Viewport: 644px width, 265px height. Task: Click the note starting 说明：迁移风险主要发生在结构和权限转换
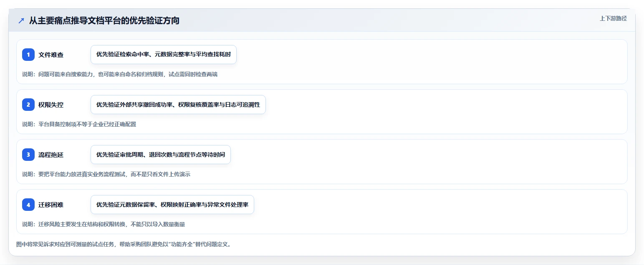click(104, 224)
